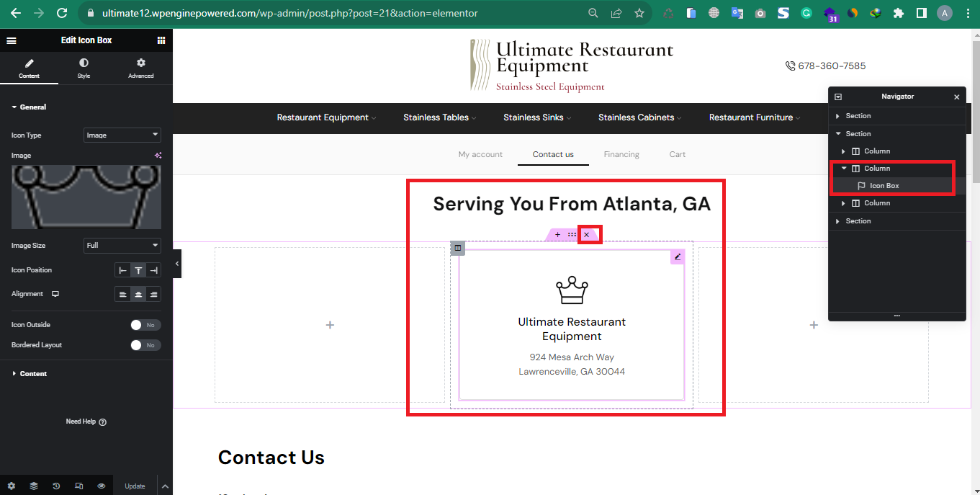Set icon position to top
Viewport: 980px width, 495px height.
[x=138, y=270]
